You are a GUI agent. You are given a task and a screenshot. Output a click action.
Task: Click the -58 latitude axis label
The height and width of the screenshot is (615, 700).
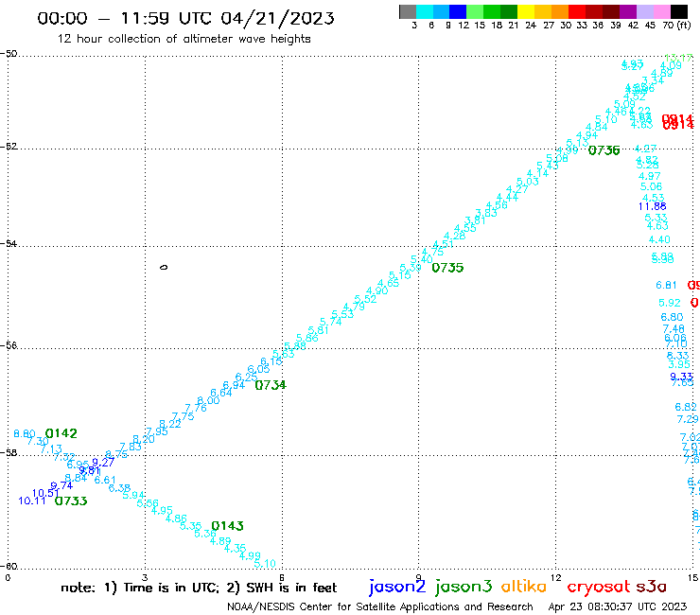9,453
